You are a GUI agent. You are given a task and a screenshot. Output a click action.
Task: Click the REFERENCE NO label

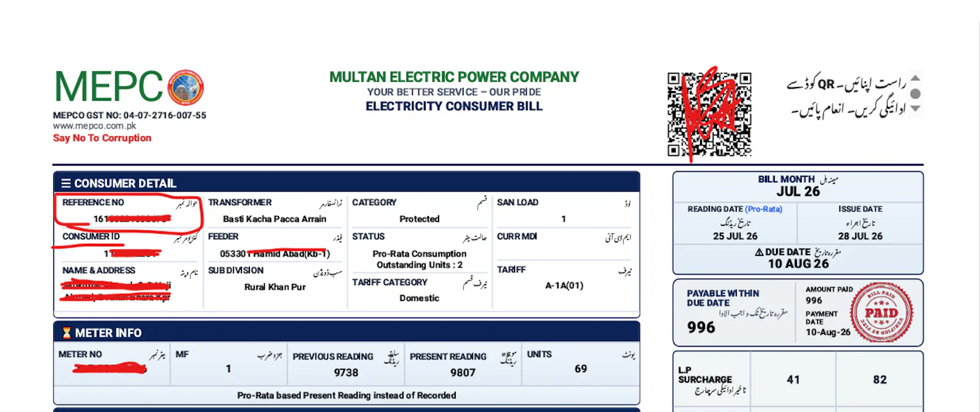93,203
